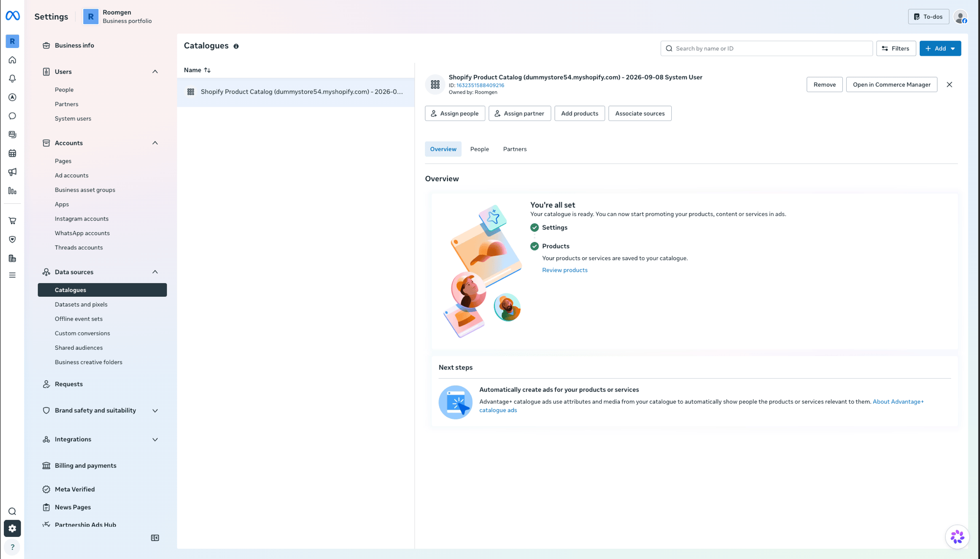
Task: Collapse the Accounts section
Action: [x=155, y=143]
